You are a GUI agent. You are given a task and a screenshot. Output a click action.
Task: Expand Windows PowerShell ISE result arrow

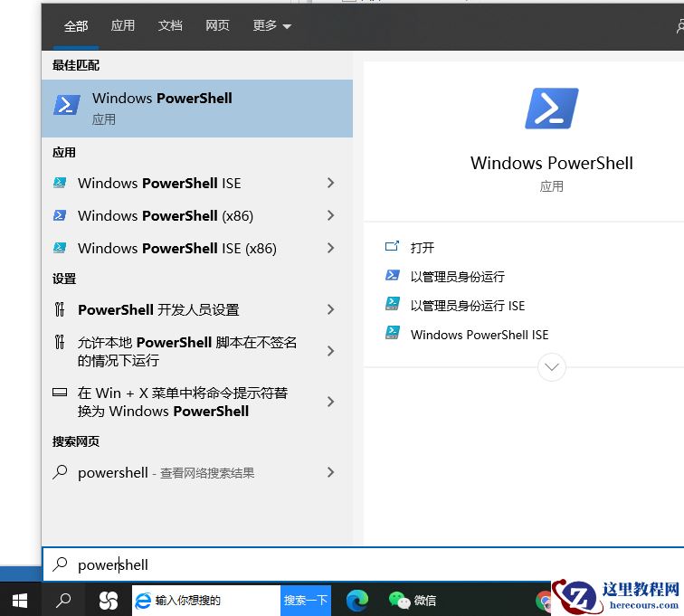point(330,183)
